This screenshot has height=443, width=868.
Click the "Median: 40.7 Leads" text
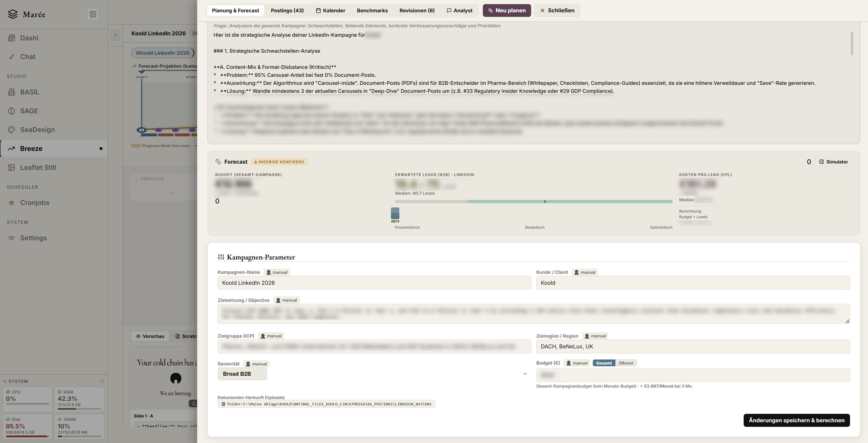coord(415,193)
